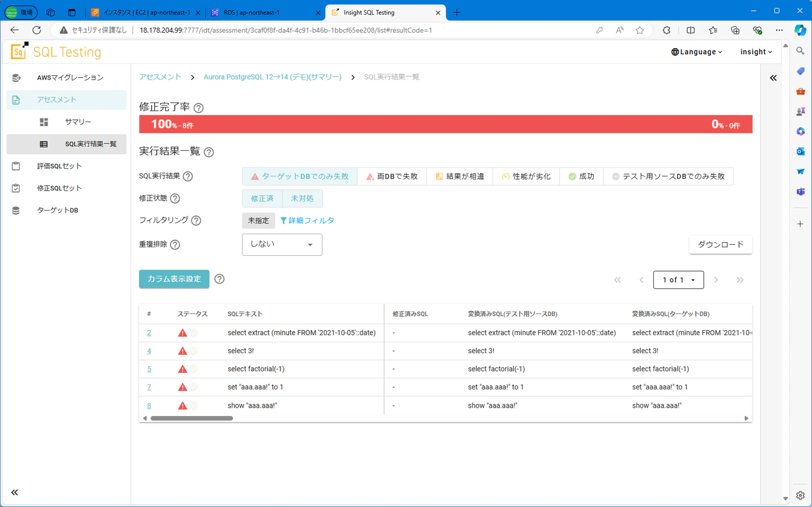Open the Language dropdown
This screenshot has width=812, height=507.
pyautogui.click(x=697, y=52)
